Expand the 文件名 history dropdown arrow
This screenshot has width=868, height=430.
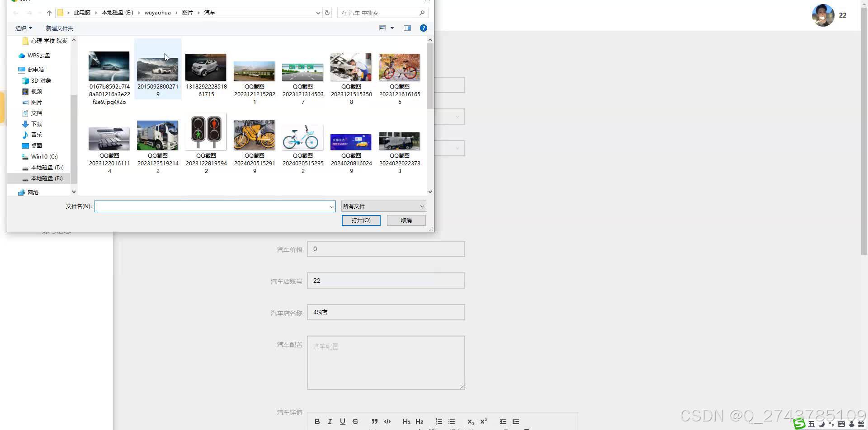click(x=331, y=206)
